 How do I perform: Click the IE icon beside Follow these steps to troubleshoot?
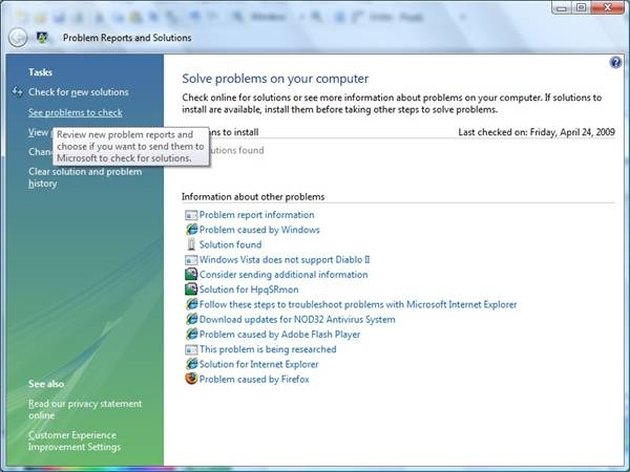click(x=191, y=304)
